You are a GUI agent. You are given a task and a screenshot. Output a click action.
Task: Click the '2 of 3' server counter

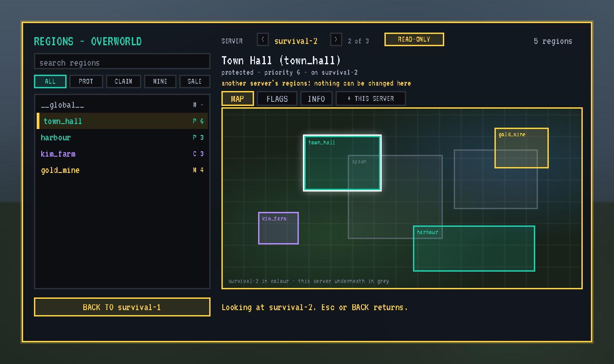(x=358, y=41)
